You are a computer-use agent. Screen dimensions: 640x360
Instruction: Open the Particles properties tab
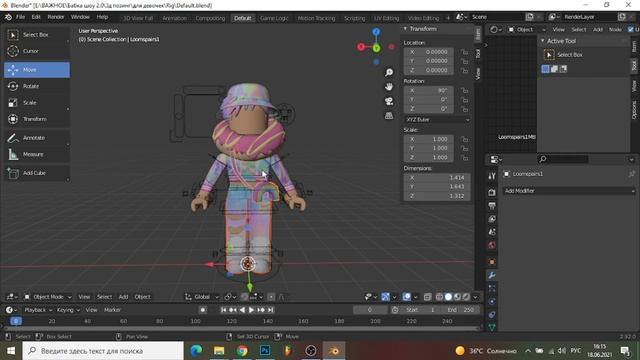coord(492,289)
